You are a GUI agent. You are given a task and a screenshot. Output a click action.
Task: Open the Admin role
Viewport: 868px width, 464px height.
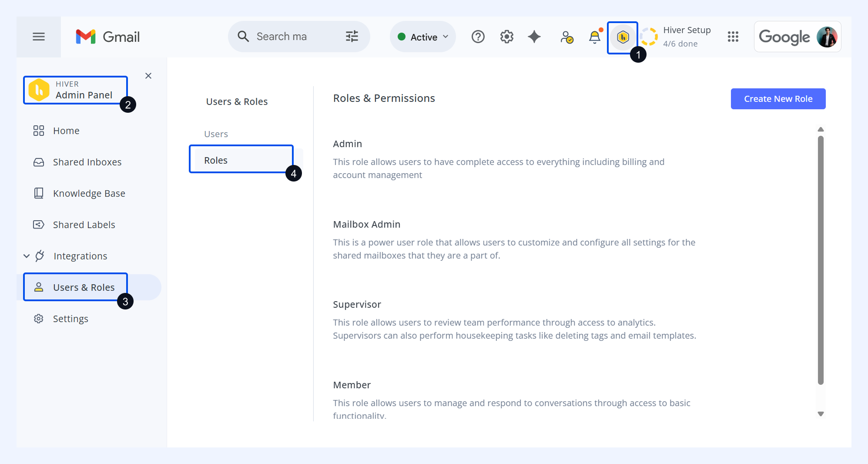tap(348, 144)
